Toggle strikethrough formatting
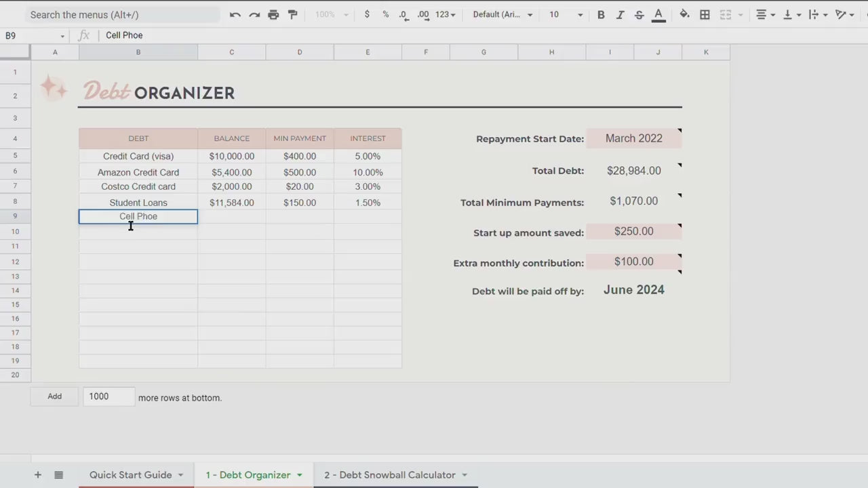This screenshot has width=868, height=488. click(x=639, y=15)
